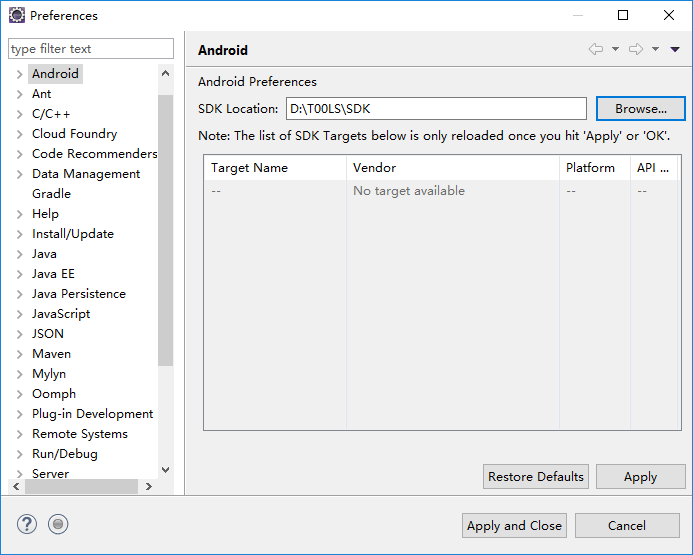693x555 pixels.
Task: Select Java EE category
Action: 53,274
